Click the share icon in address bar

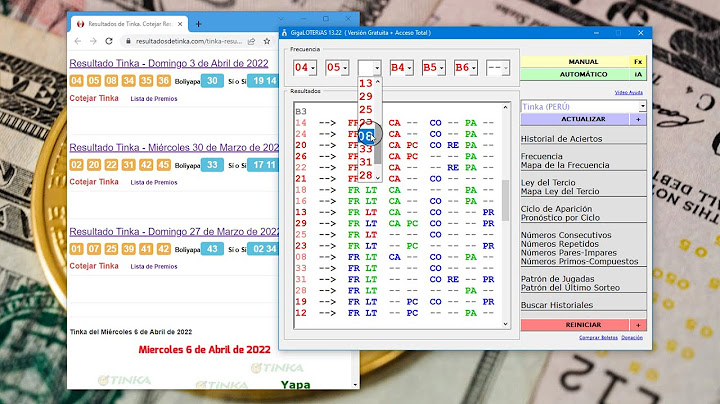[x=252, y=41]
